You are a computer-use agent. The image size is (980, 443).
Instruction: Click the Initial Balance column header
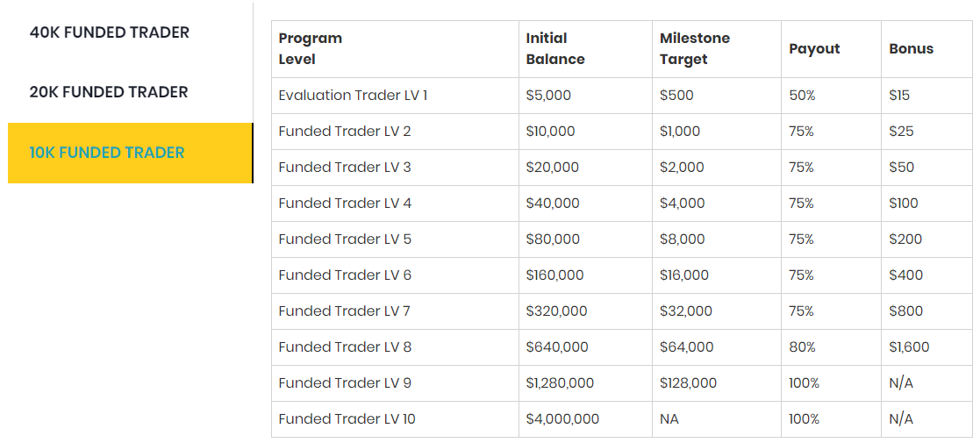(554, 49)
